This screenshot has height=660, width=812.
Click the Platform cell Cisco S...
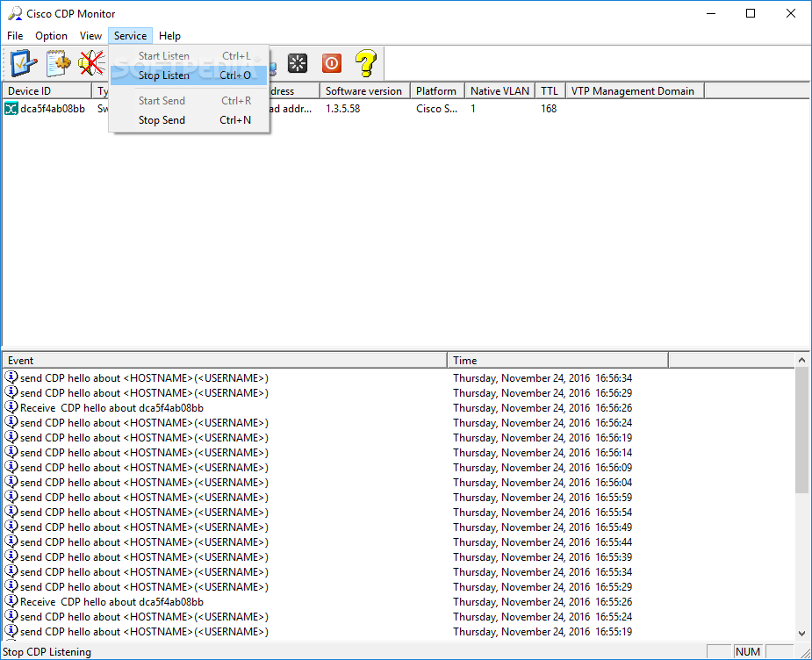point(436,109)
